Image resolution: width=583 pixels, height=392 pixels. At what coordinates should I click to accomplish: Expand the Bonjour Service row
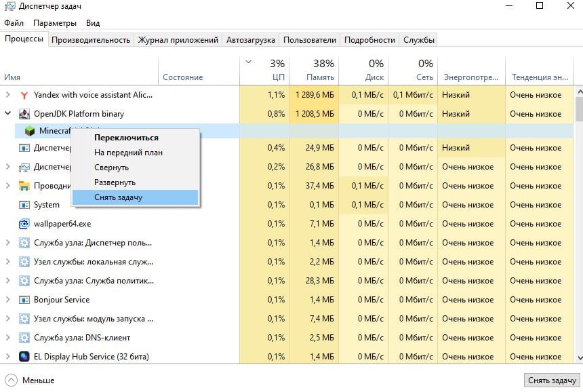(x=7, y=299)
